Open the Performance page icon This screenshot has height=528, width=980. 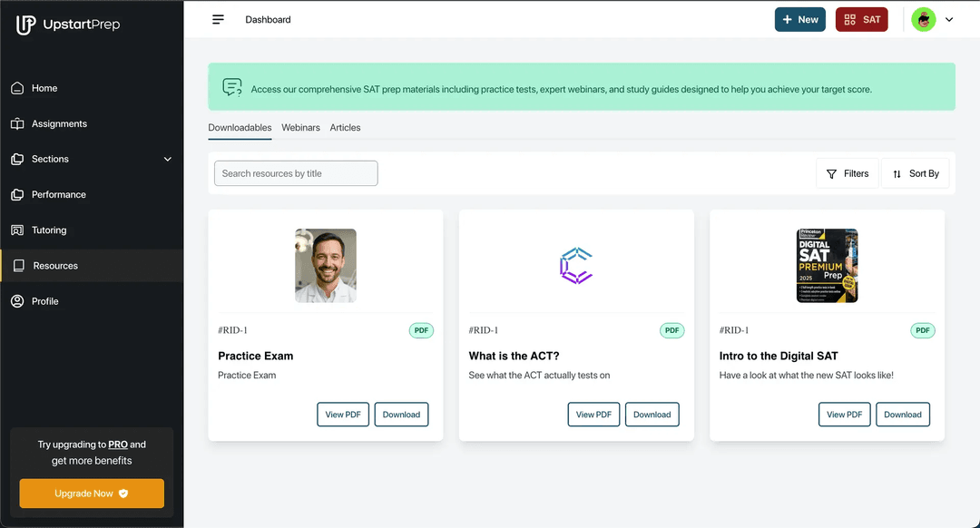coord(17,194)
